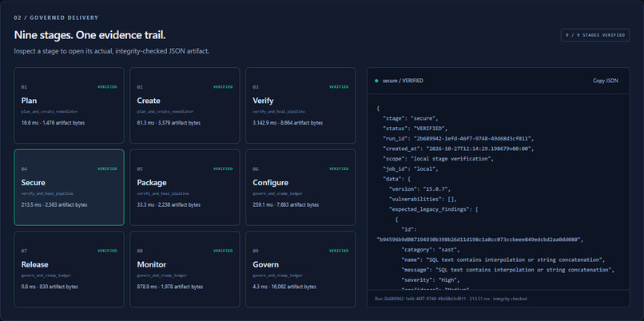Click the 'Nine stages. One evidence trail.' heading

pos(90,35)
